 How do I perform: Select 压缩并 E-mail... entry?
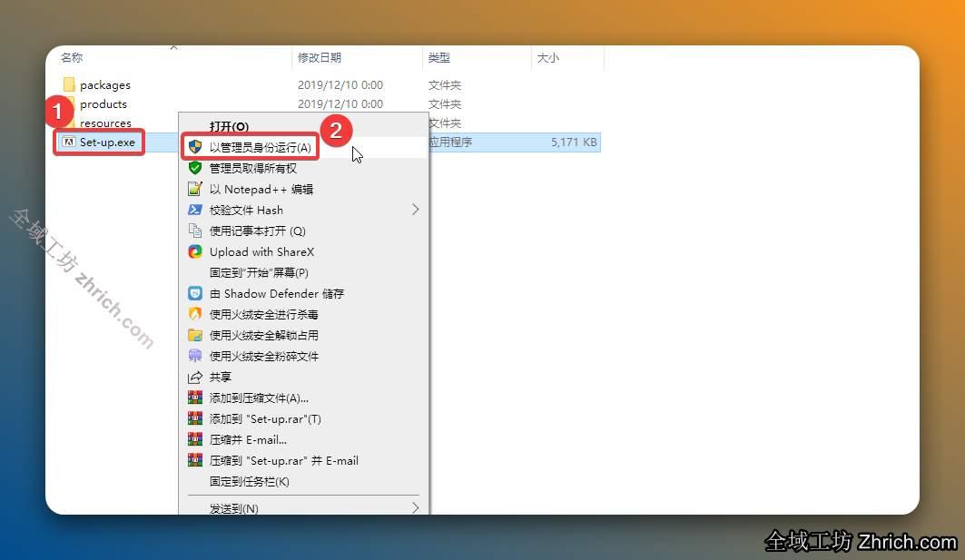click(x=304, y=440)
